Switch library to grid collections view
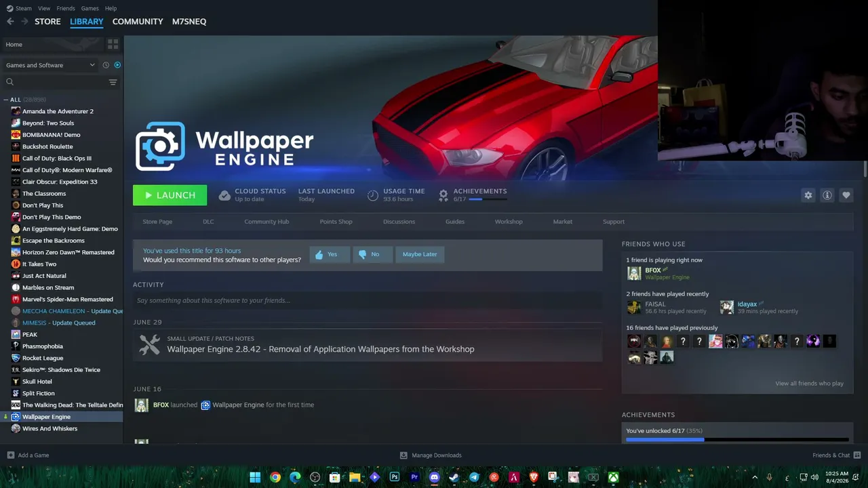This screenshot has width=868, height=488. point(113,44)
